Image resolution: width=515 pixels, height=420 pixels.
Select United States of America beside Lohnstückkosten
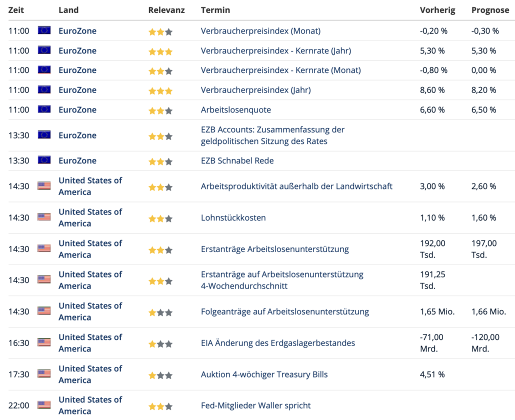pyautogui.click(x=90, y=217)
